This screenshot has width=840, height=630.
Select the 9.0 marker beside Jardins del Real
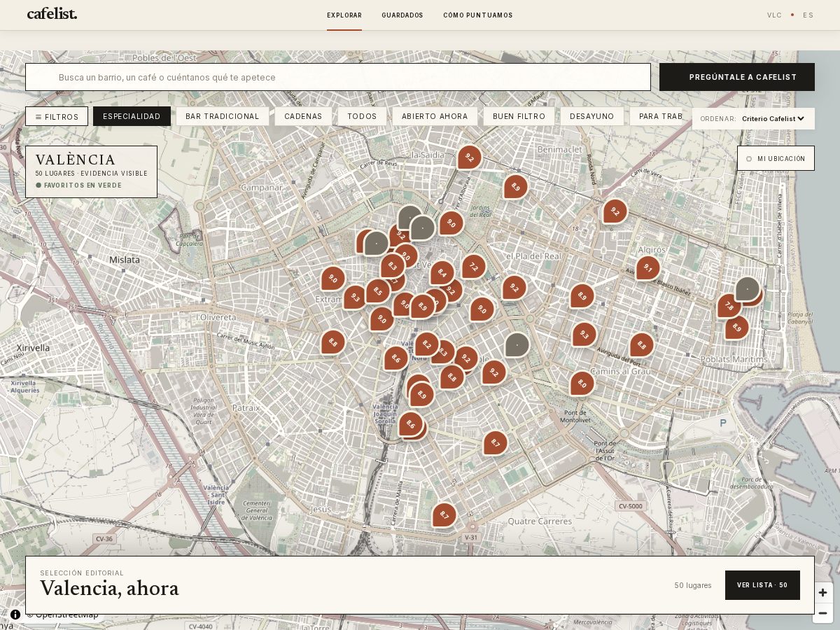tap(451, 224)
